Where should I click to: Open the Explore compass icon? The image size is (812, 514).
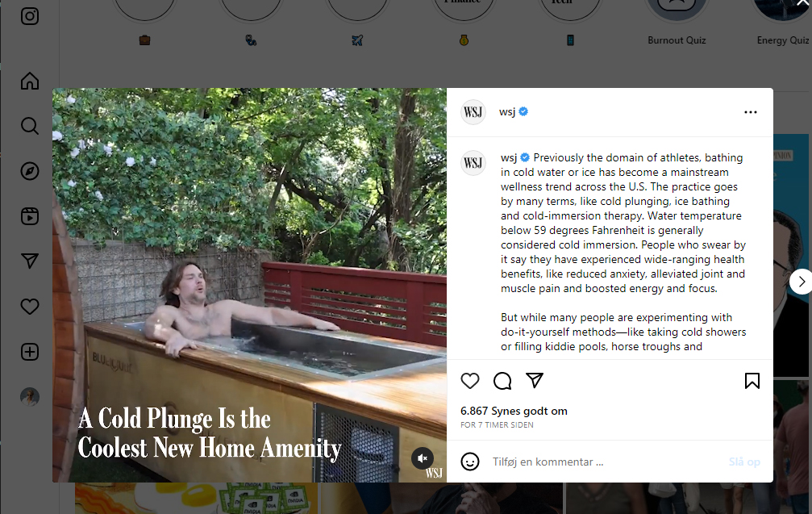tap(30, 171)
